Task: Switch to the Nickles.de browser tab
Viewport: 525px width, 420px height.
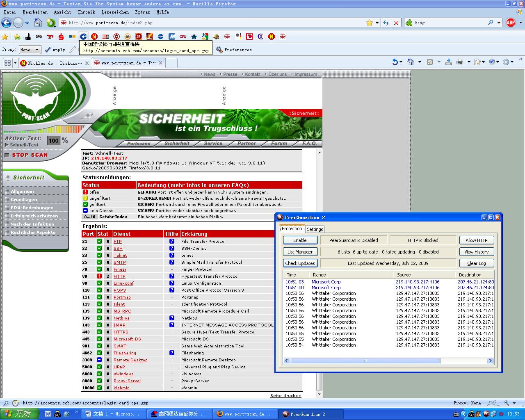Action: click(x=55, y=63)
